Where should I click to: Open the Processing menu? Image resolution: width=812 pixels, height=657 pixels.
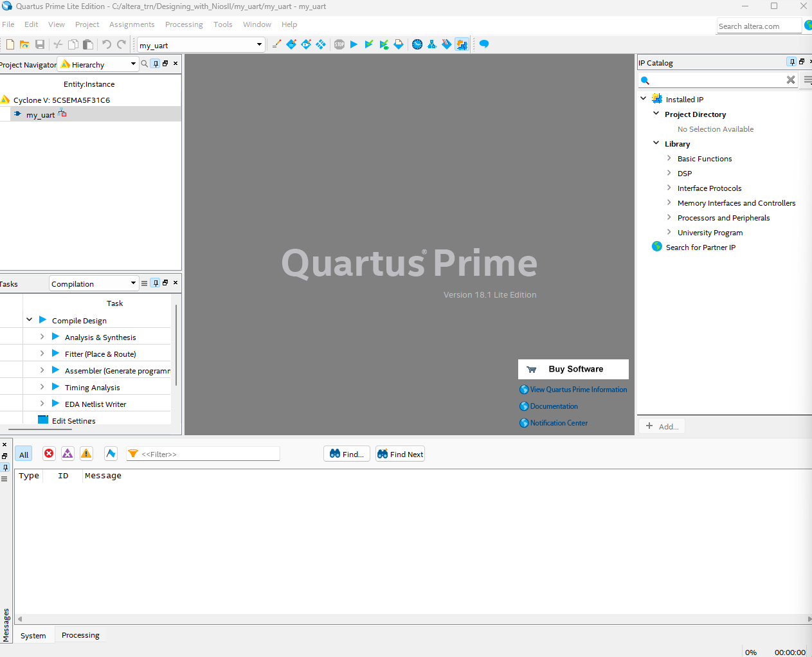pyautogui.click(x=184, y=24)
